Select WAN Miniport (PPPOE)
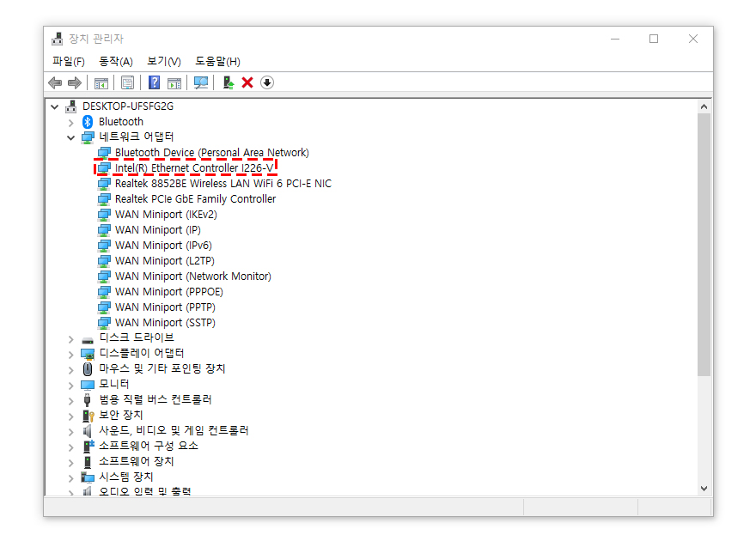Viewport: 756px width, 541px height. point(168,291)
